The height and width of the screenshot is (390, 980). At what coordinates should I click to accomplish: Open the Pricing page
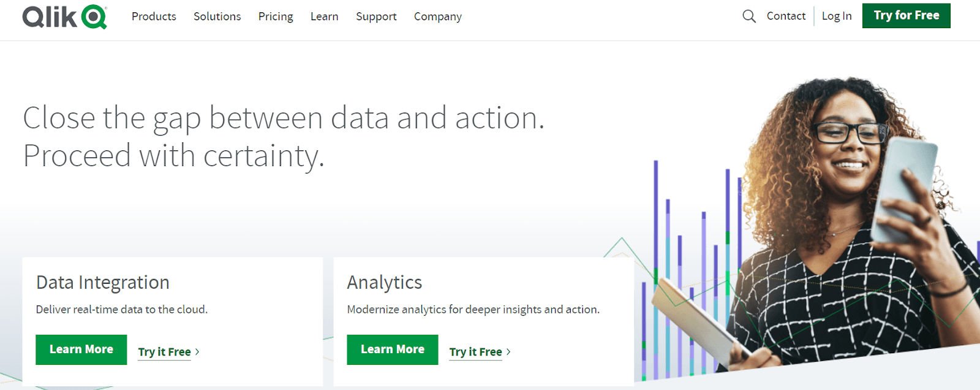pos(276,17)
